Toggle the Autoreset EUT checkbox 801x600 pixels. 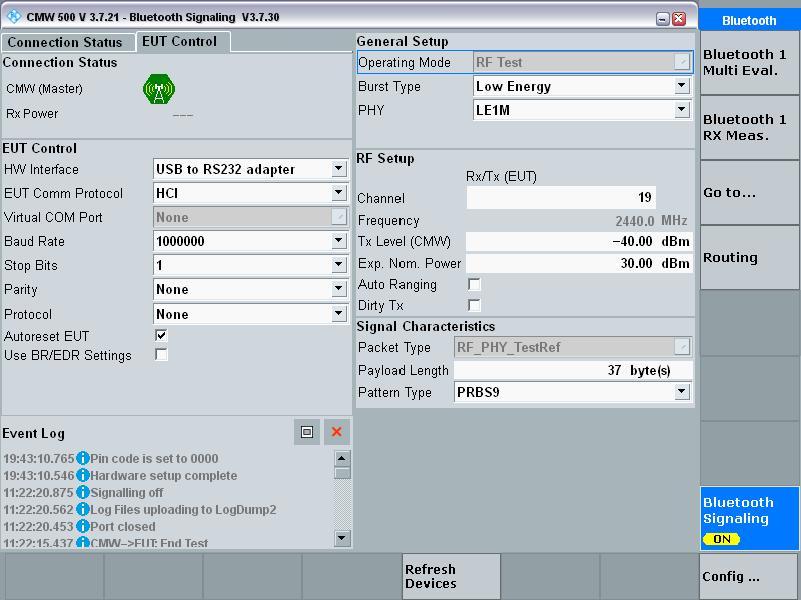[x=161, y=335]
